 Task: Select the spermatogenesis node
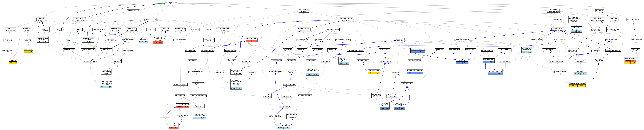tap(630, 61)
